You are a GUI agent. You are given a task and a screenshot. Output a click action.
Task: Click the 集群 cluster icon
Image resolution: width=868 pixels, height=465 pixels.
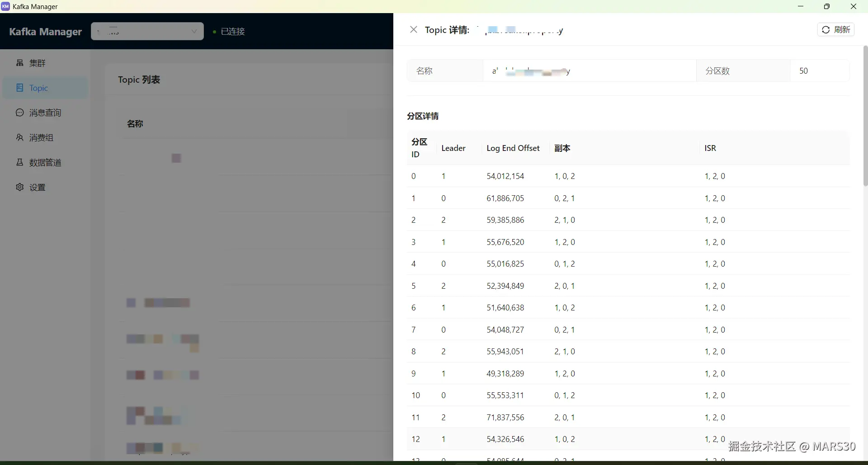20,63
